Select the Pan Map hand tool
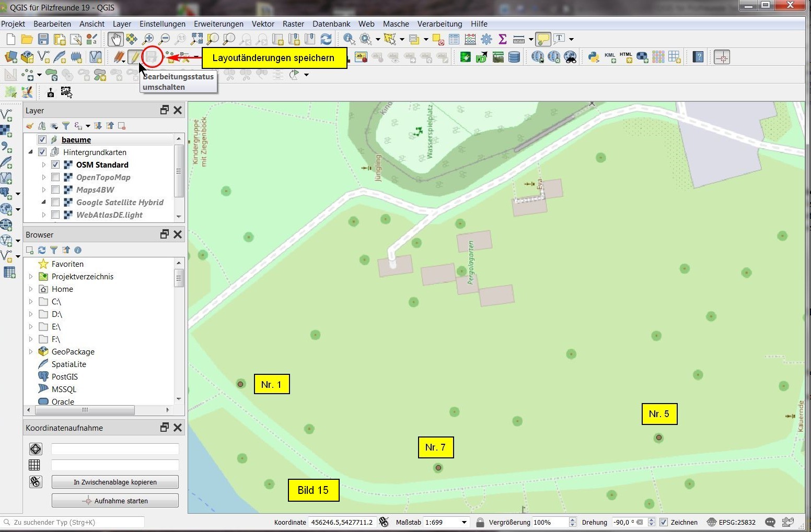 (115, 39)
